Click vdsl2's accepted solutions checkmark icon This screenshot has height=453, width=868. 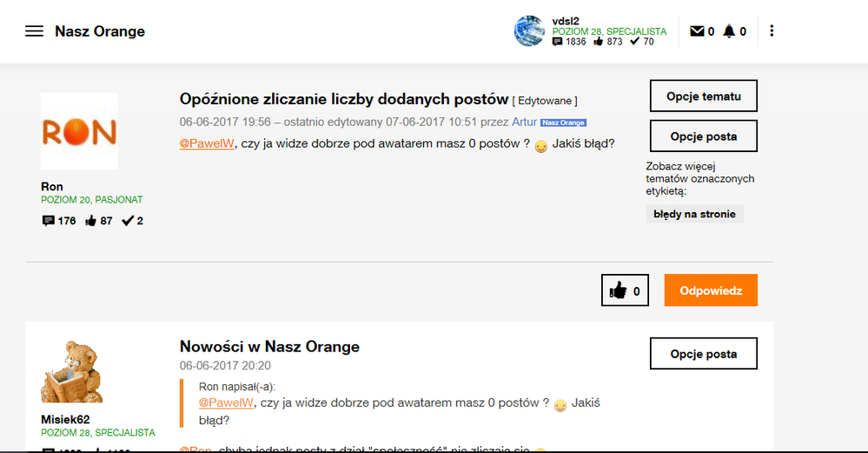click(634, 42)
